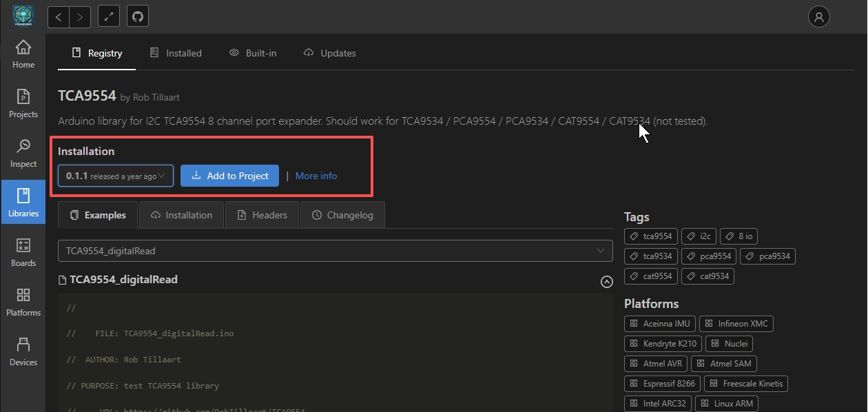Select the Nuclei platform
Viewport: 868px width, 412px height.
tap(730, 344)
